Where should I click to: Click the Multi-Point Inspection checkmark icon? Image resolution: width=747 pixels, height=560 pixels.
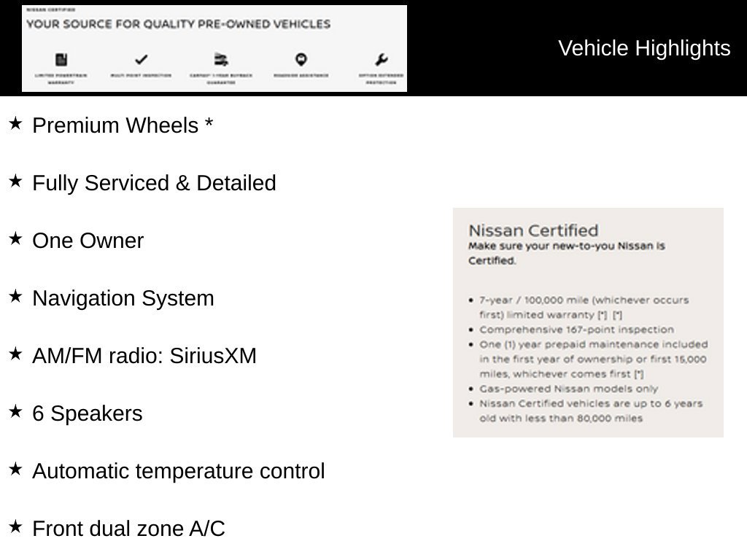coord(141,60)
